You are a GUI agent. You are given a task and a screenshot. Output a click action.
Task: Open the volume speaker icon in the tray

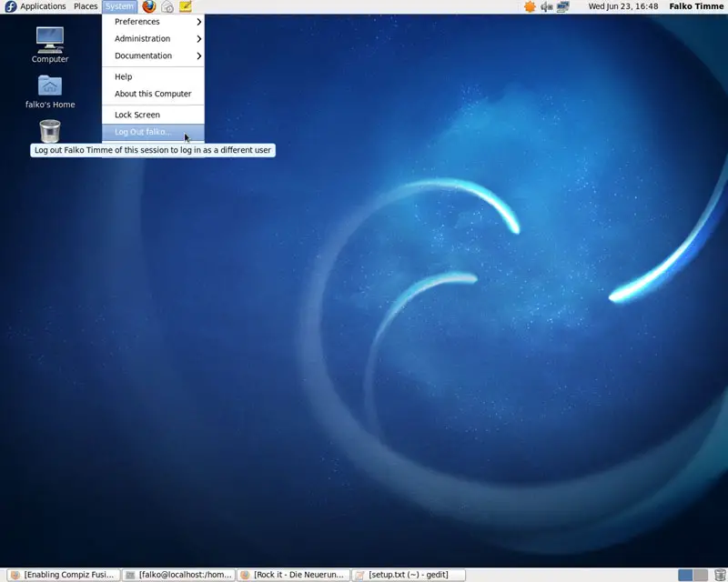(x=547, y=6)
